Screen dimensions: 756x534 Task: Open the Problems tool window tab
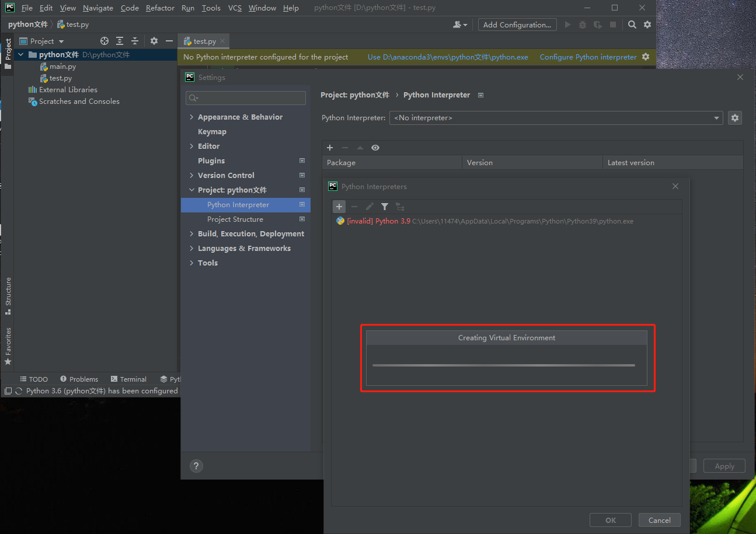(79, 379)
